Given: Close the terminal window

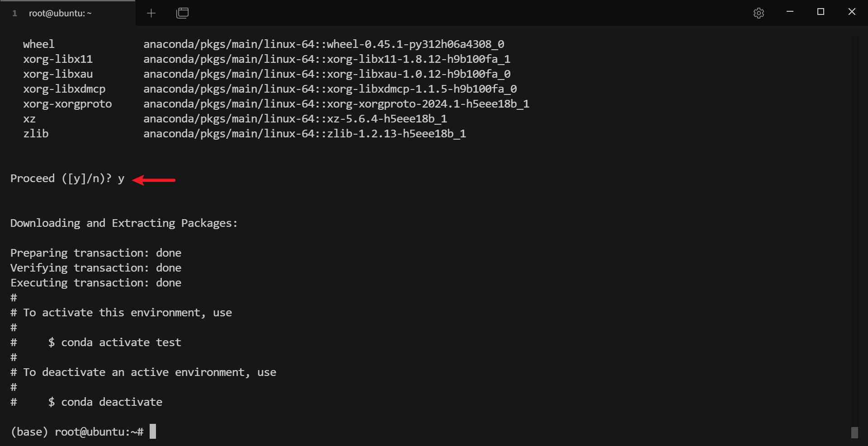Looking at the screenshot, I should coord(852,12).
